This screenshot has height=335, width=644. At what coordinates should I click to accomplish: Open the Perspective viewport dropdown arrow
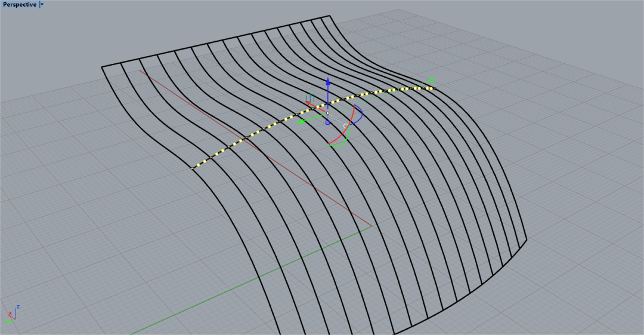click(x=42, y=5)
